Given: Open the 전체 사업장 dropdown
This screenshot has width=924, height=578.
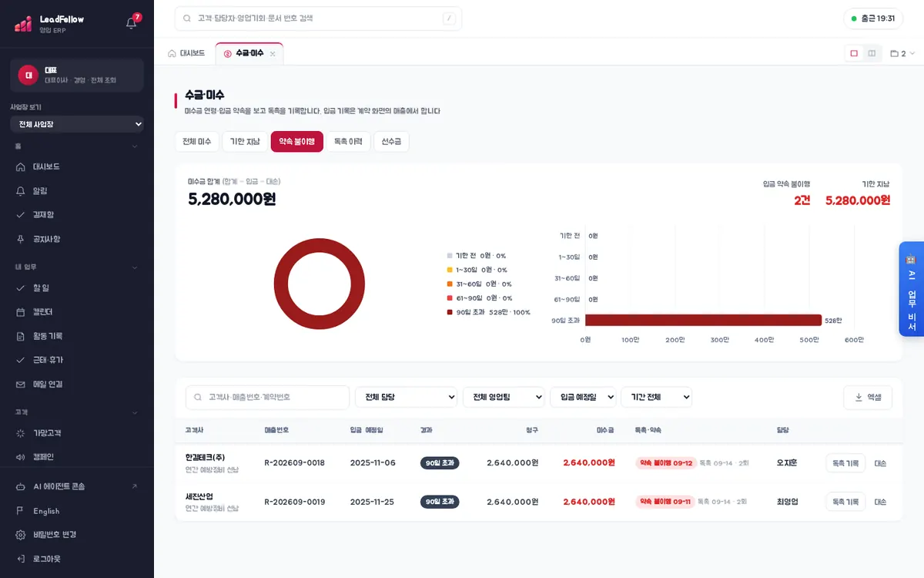Looking at the screenshot, I should coord(77,124).
